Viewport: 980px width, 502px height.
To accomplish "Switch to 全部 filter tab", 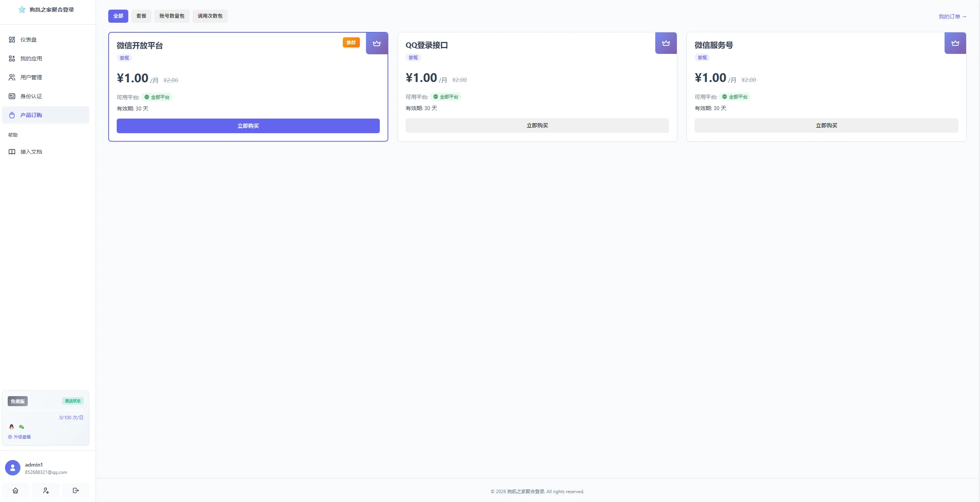I will coord(118,16).
